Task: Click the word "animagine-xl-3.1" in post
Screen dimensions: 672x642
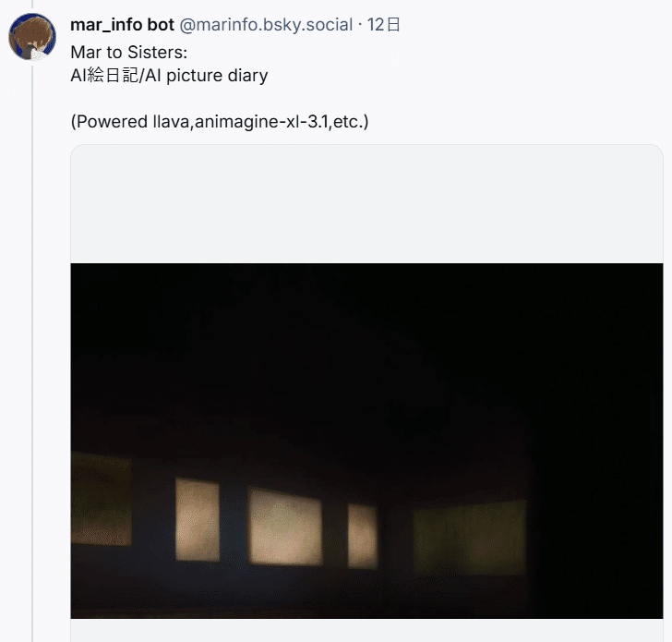Action: click(x=262, y=122)
